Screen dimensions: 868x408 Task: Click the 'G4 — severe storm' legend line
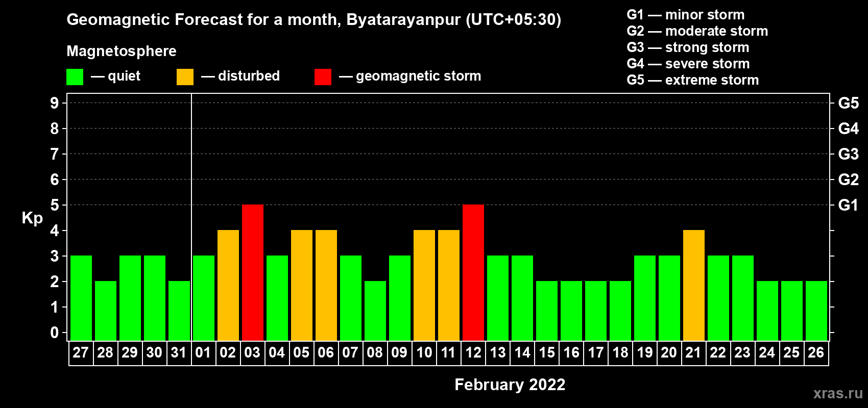pyautogui.click(x=688, y=64)
